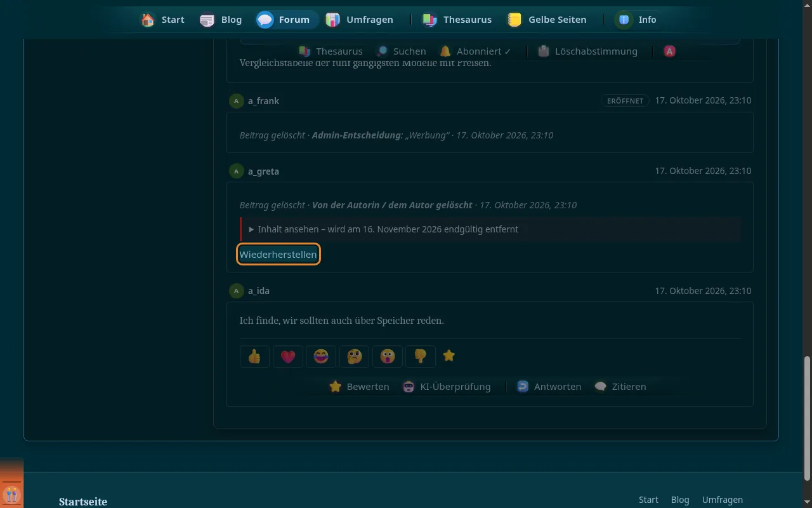812x508 pixels.
Task: Open a_greta's user profile name
Action: (x=263, y=171)
